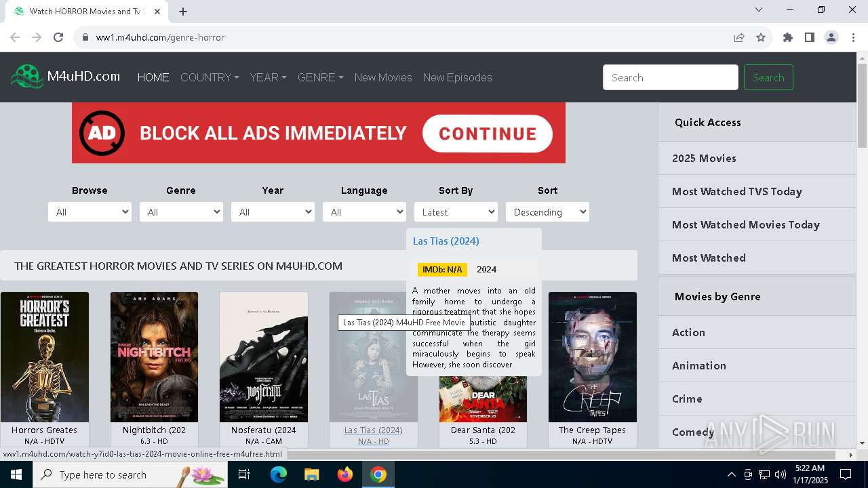Viewport: 868px width, 488px height.
Task: Launch Microsoft Edge from the taskbar
Action: (279, 474)
